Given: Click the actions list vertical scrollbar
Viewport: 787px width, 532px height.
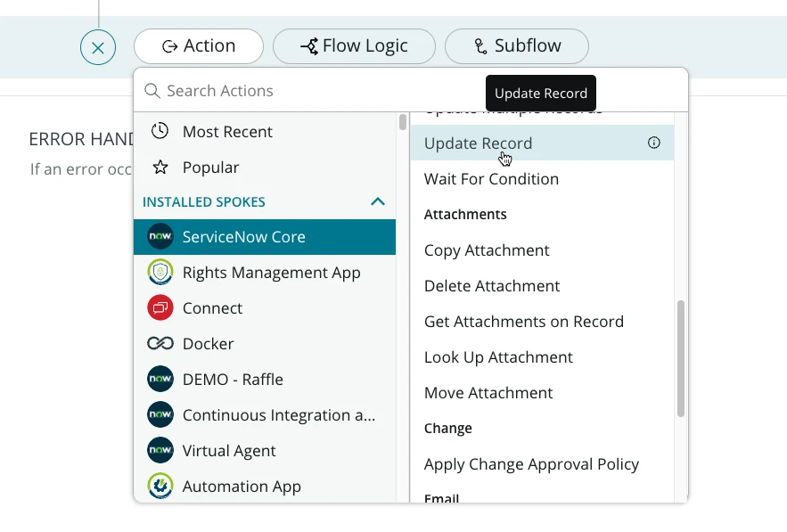Looking at the screenshot, I should 681,358.
